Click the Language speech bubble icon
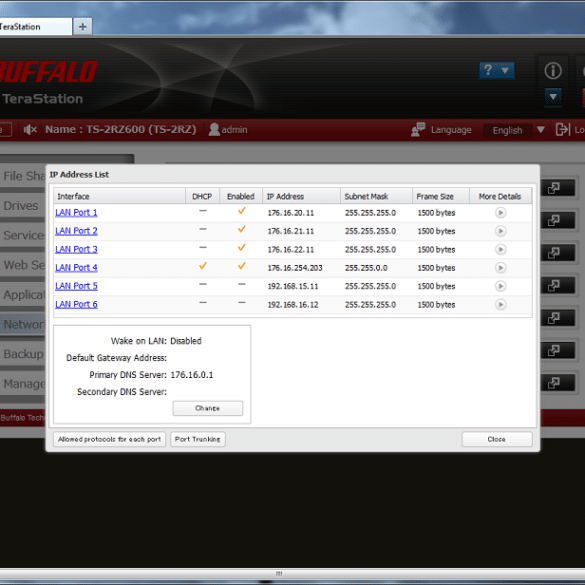The image size is (585, 585). point(417,129)
